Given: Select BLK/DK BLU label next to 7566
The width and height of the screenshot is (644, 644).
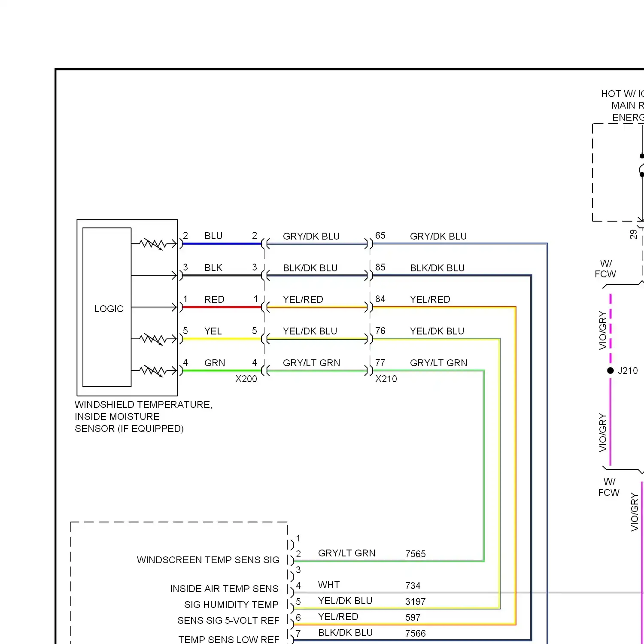Looking at the screenshot, I should (x=346, y=632).
